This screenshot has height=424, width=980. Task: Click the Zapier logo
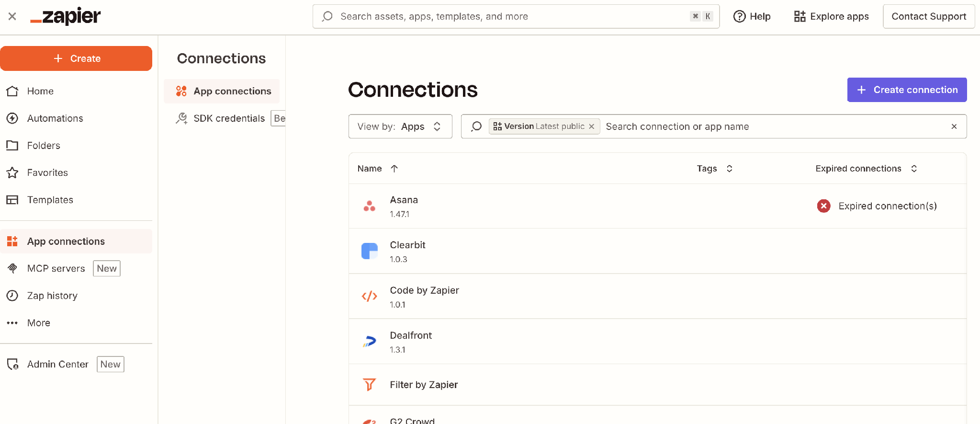pos(66,16)
